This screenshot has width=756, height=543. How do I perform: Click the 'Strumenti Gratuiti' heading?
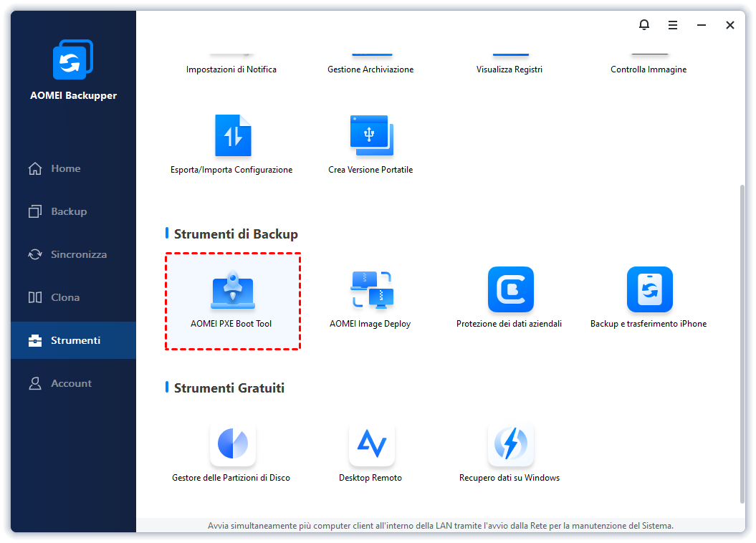pos(229,388)
